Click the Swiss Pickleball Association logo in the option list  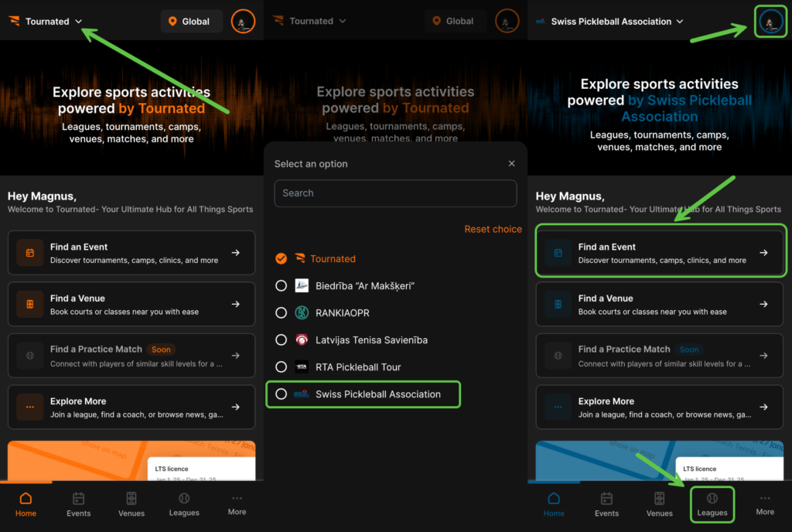(302, 394)
